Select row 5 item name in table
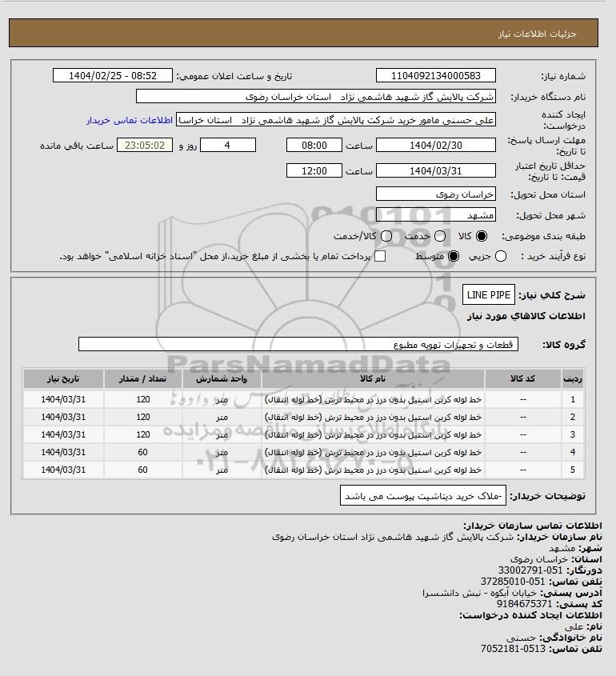Image resolution: width=616 pixels, height=676 pixels. click(373, 470)
